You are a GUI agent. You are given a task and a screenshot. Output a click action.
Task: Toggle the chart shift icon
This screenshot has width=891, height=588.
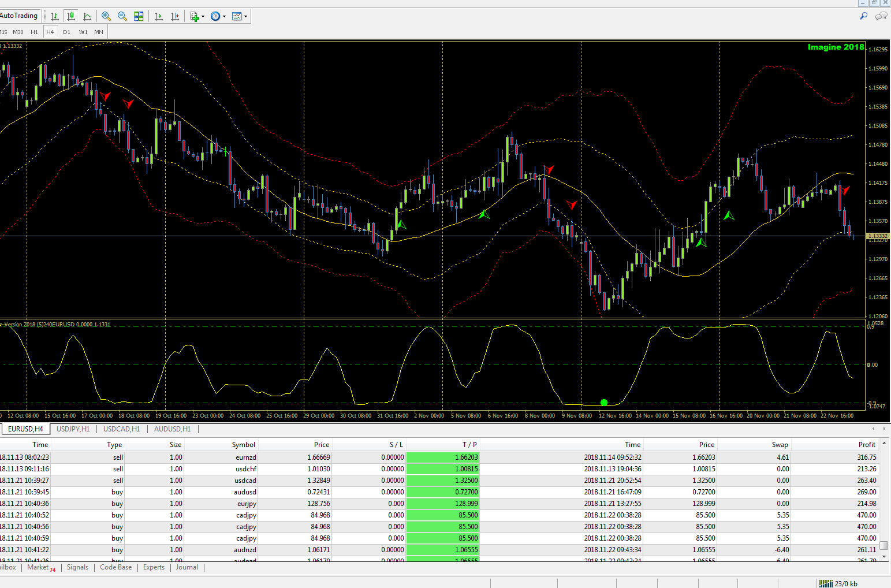[175, 16]
